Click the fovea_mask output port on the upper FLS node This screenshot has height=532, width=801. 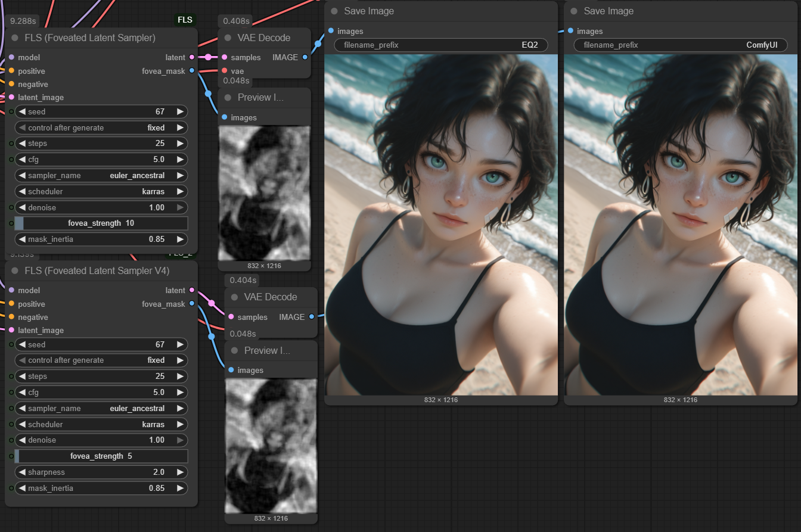coord(191,71)
